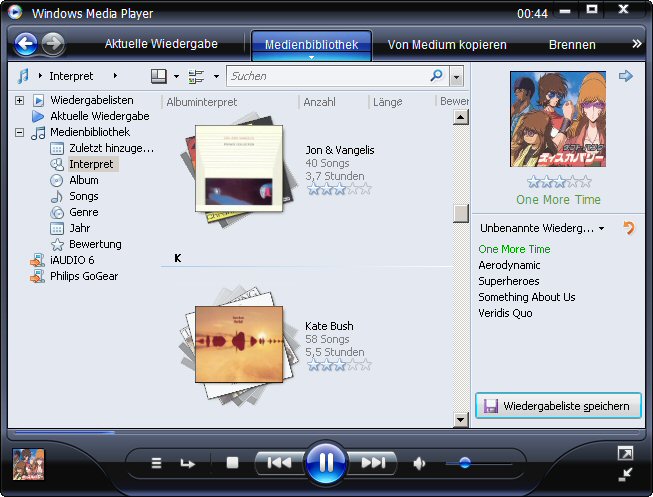653x497 pixels.
Task: Click the Jahr calendar icon in tree
Action: click(x=57, y=228)
